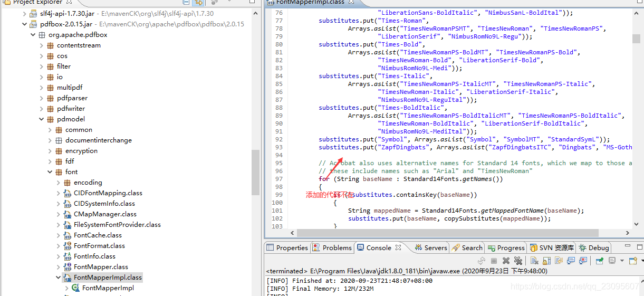Open the Progress tab

tap(506, 247)
